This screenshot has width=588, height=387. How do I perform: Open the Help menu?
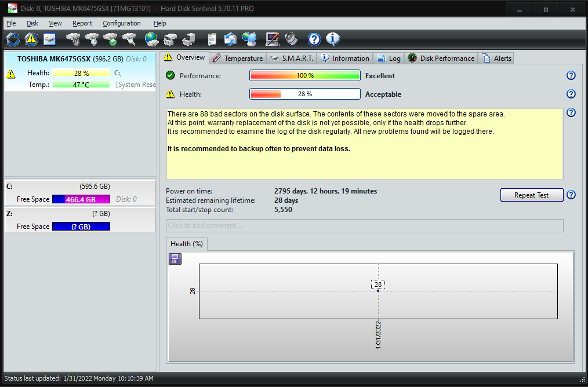point(159,23)
